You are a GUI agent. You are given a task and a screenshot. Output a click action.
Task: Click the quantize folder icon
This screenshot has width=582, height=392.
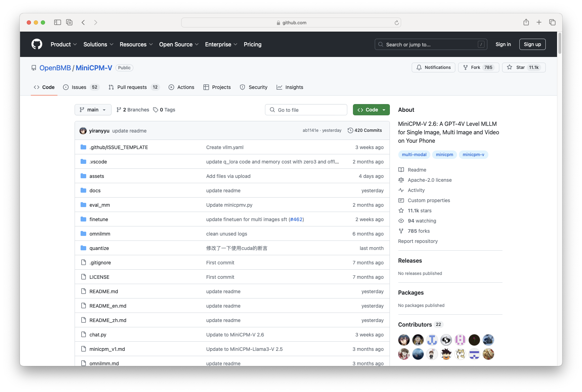click(x=83, y=248)
